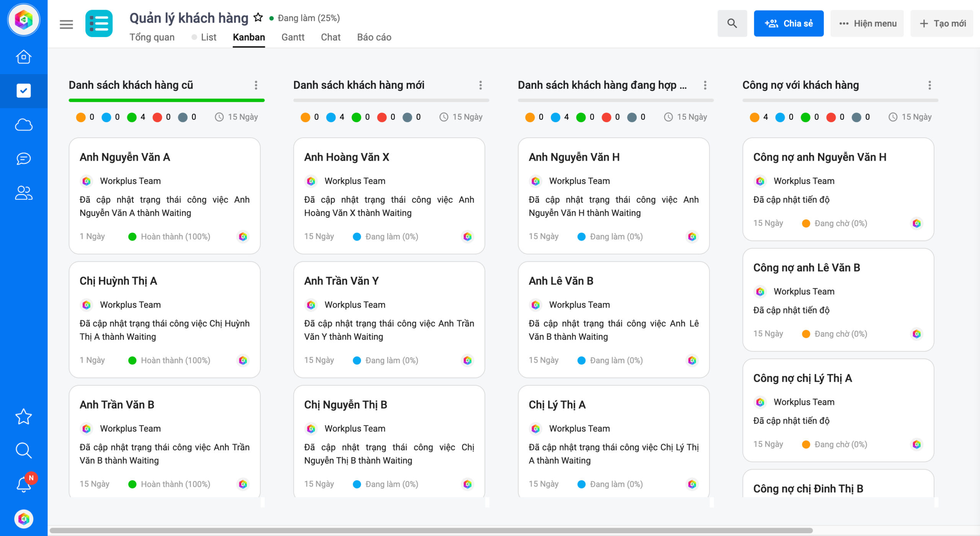Open the Tasks checkmark icon in sidebar

click(x=24, y=91)
